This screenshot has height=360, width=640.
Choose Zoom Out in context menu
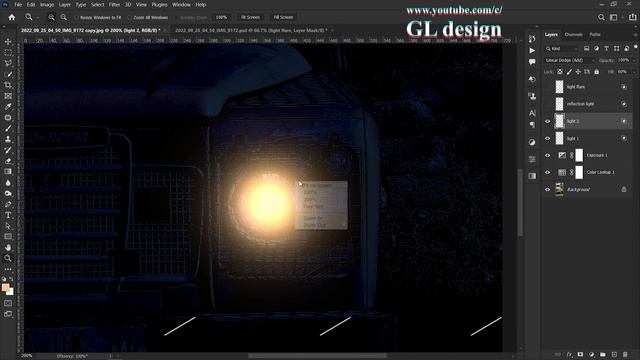[315, 225]
